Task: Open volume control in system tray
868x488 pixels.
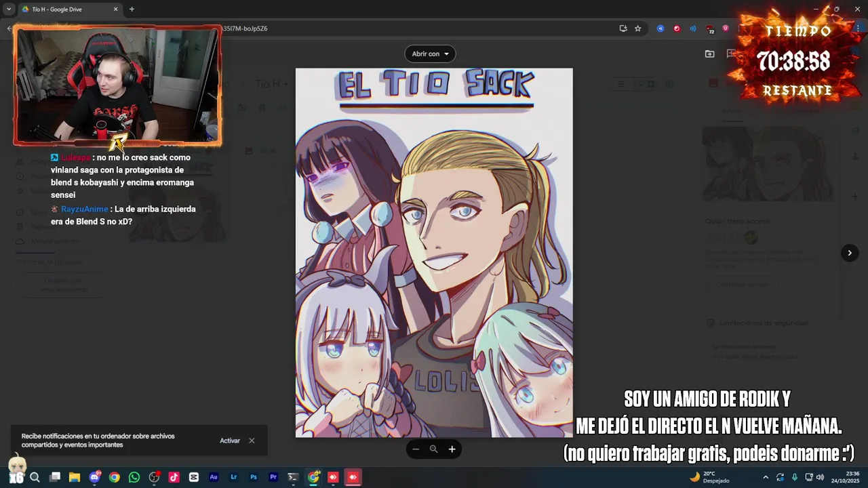Action: tap(820, 477)
